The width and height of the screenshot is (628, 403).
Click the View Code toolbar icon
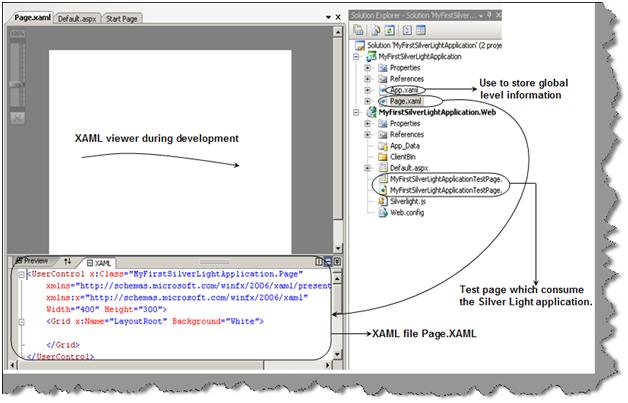[x=407, y=30]
